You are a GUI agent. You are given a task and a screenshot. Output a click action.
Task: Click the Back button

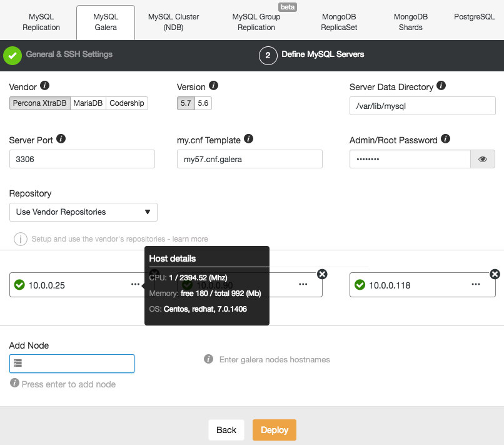click(x=226, y=430)
